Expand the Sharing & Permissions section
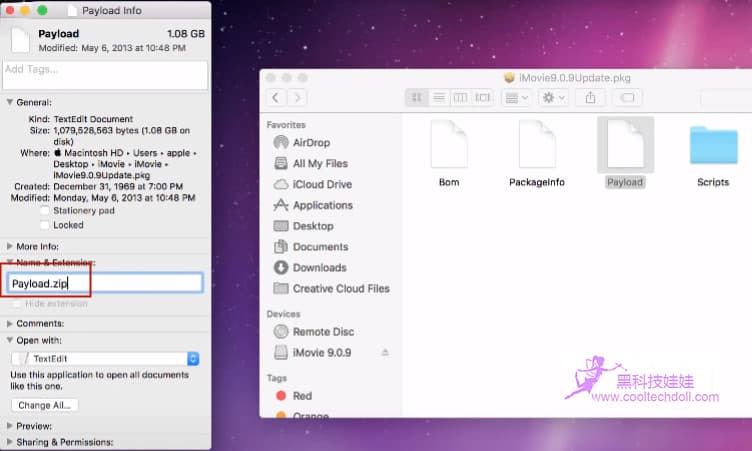Image resolution: width=752 pixels, height=451 pixels. [x=10, y=442]
